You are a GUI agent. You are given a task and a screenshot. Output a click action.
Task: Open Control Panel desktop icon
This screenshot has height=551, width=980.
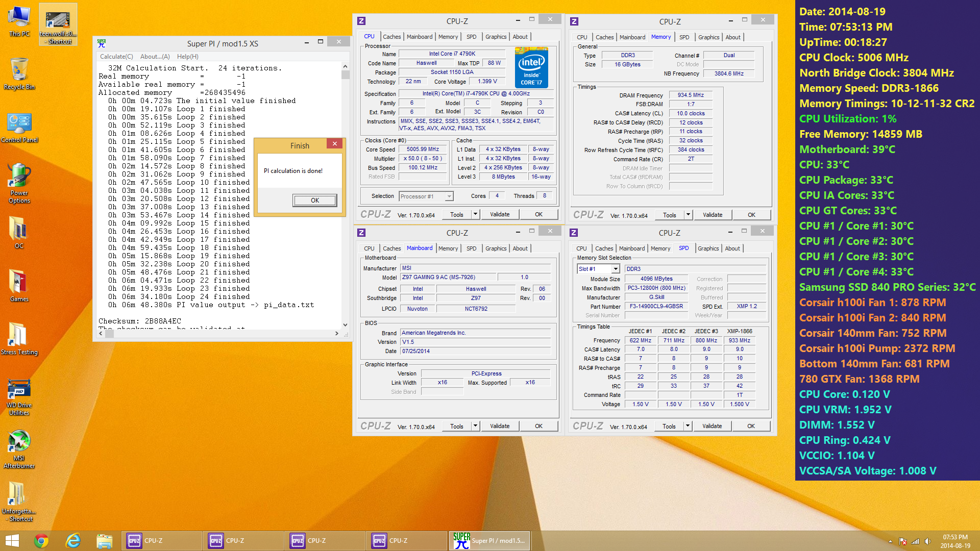(19, 128)
